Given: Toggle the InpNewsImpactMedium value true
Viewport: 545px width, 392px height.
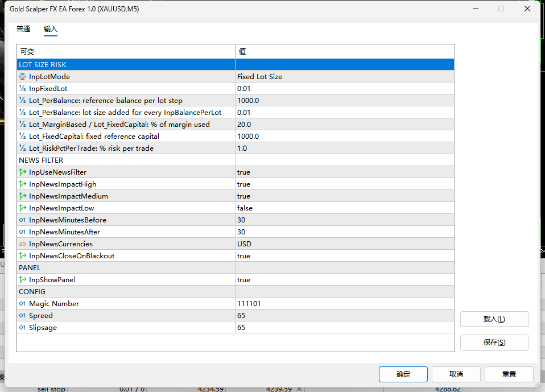Looking at the screenshot, I should coord(344,196).
